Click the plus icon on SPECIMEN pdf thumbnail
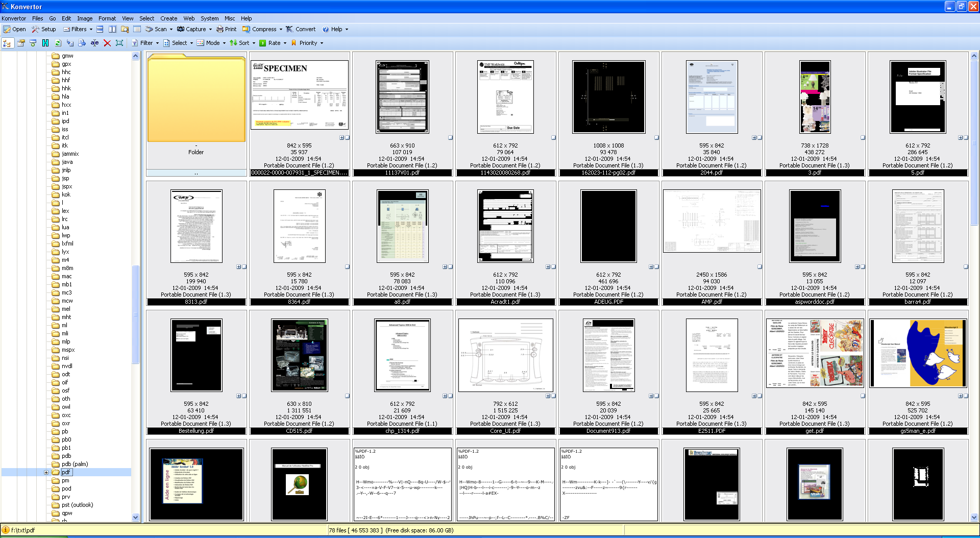This screenshot has height=538, width=980. coord(341,137)
